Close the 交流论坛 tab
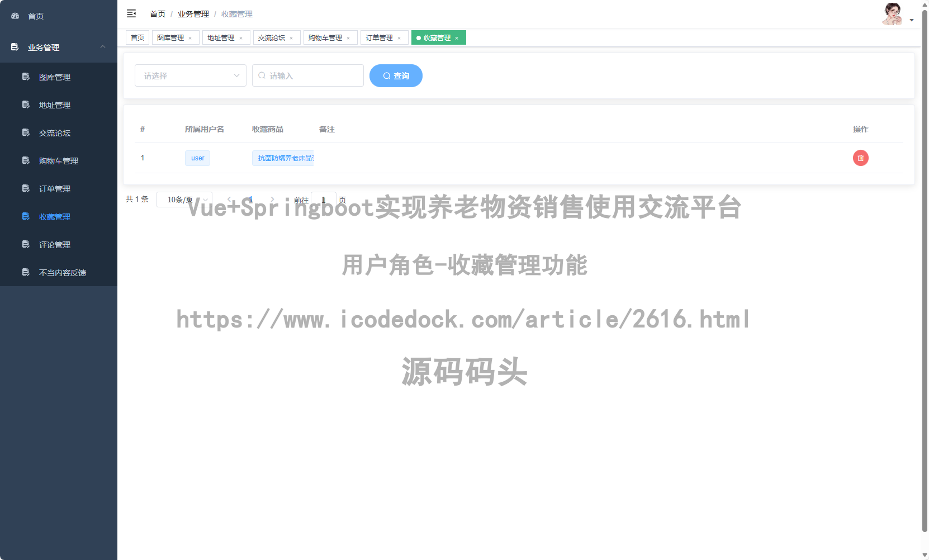 point(291,37)
